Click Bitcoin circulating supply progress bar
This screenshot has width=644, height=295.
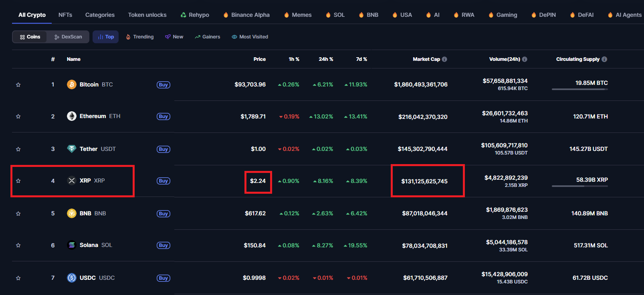coord(580,89)
